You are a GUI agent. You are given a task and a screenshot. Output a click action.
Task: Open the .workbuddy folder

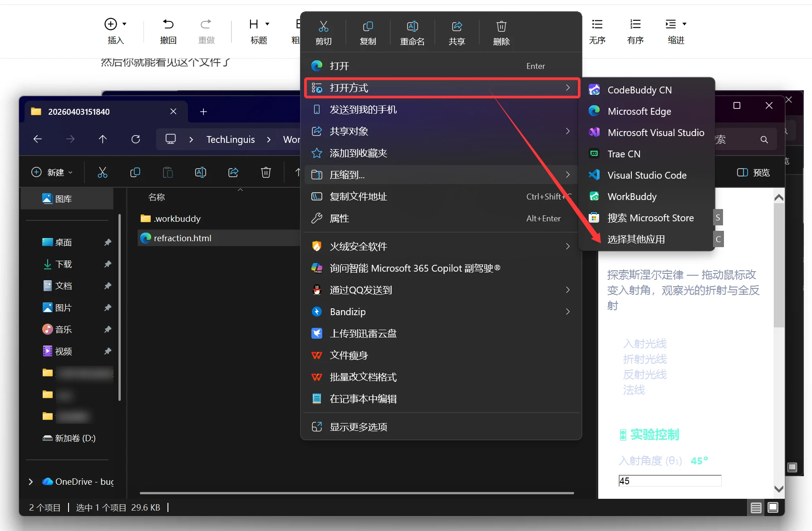[177, 219]
